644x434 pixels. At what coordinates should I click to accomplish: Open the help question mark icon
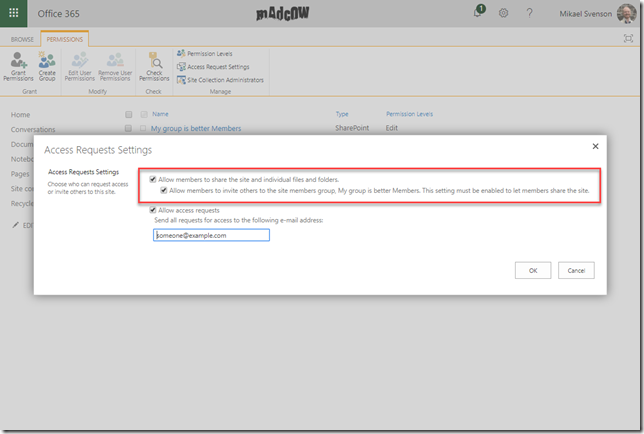529,13
